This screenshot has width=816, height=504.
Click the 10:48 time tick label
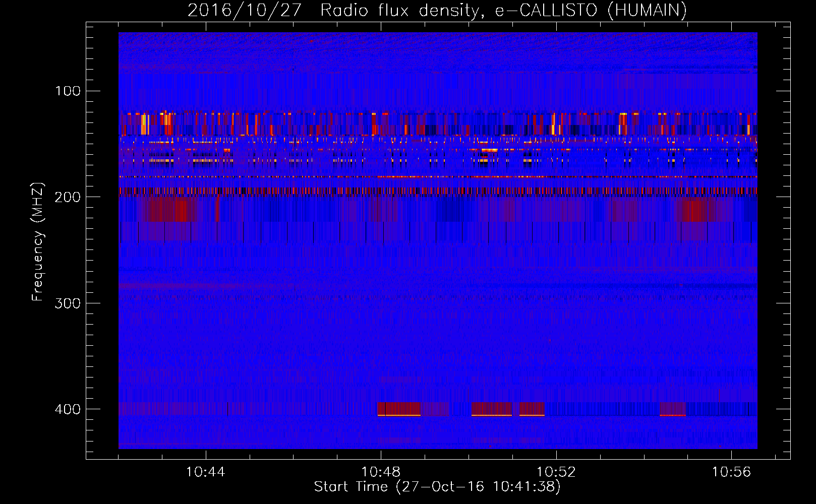(x=381, y=472)
